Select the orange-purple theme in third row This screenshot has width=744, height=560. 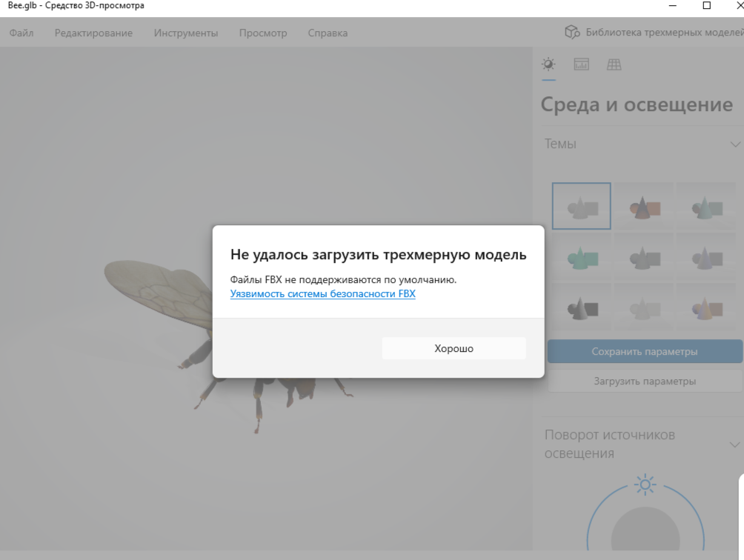706,307
